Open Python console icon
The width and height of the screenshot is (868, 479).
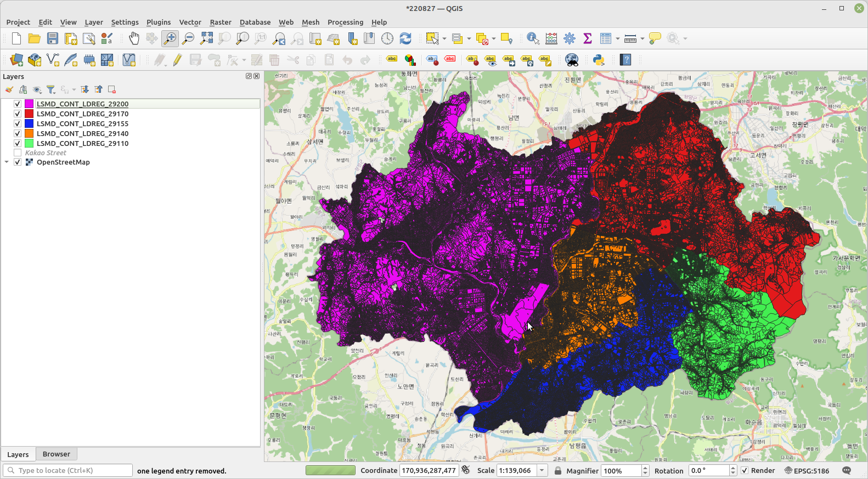pos(599,60)
